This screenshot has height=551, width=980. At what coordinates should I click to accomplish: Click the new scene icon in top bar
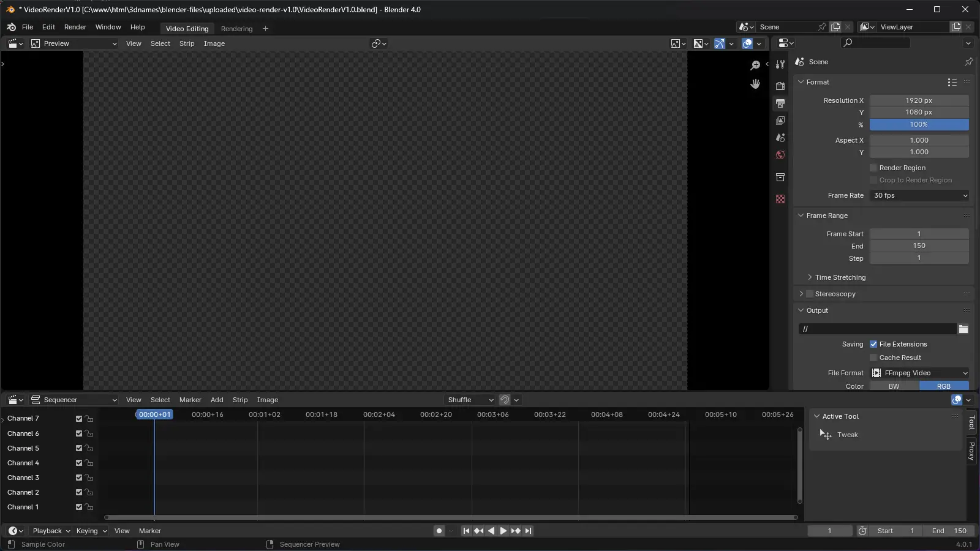click(835, 27)
